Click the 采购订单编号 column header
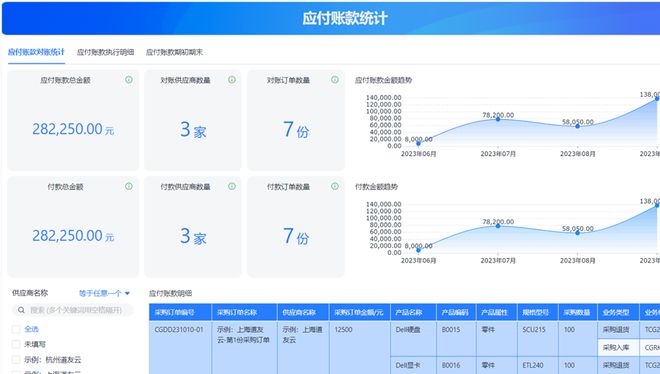This screenshot has height=374, width=660. point(180,313)
